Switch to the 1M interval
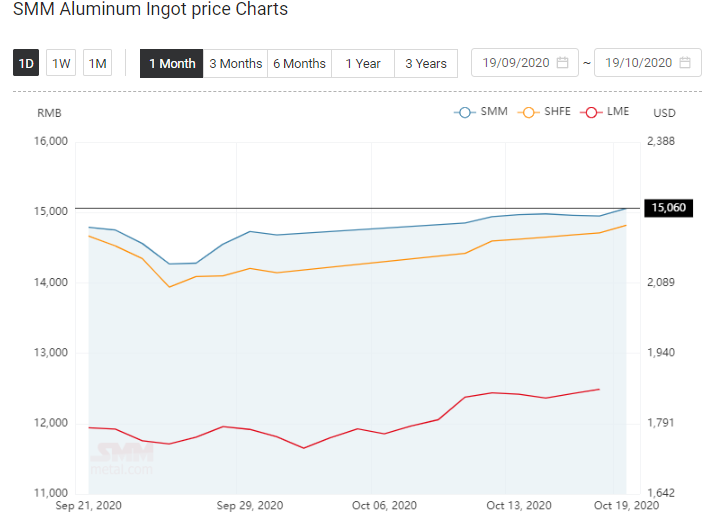Image resolution: width=722 pixels, height=528 pixels. 97,63
